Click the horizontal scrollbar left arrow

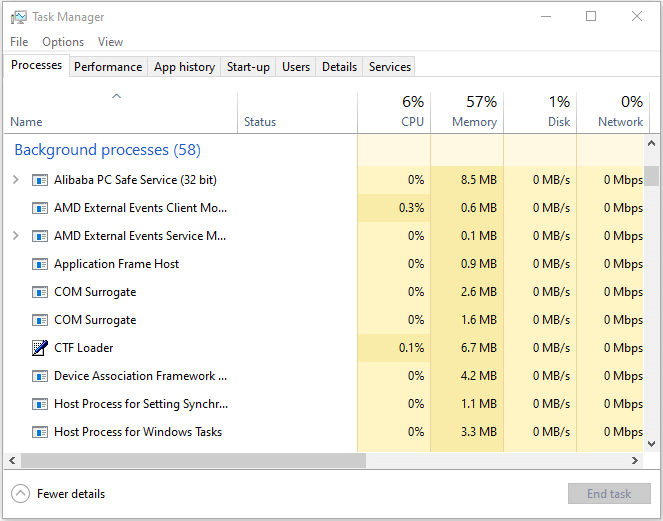click(12, 461)
